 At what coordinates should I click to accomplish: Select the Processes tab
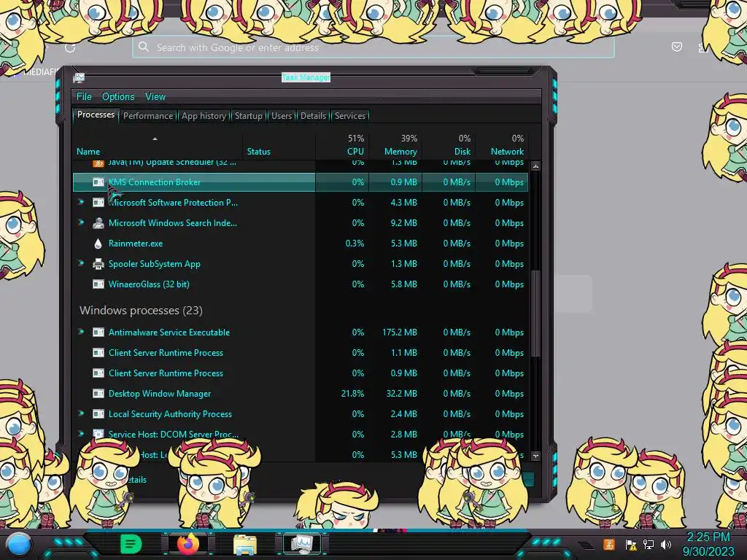(x=96, y=114)
